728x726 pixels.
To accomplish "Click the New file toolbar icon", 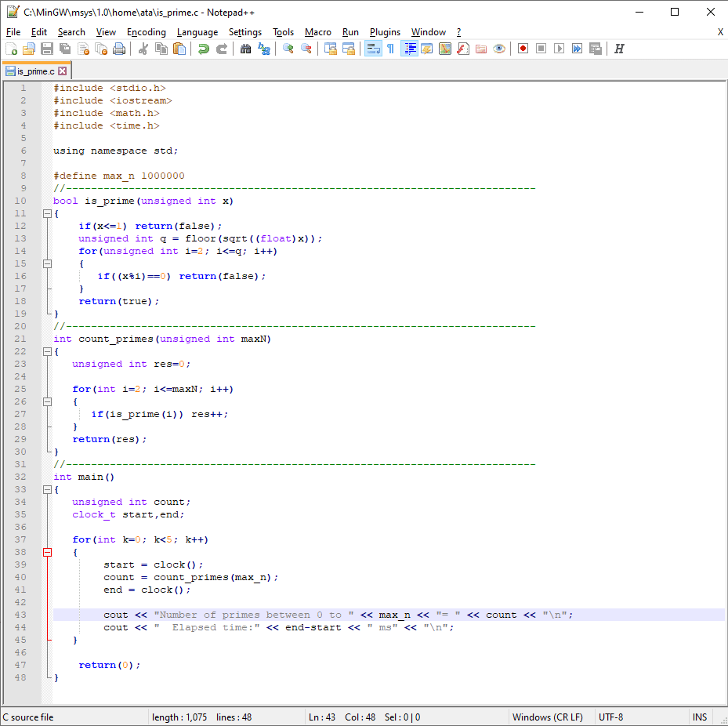I will (11, 49).
